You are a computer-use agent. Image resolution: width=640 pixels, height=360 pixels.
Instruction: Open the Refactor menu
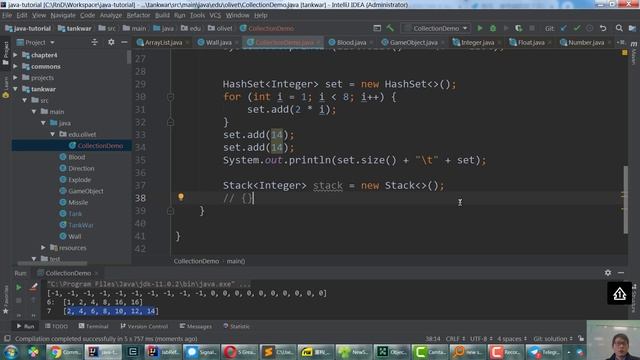click(x=138, y=15)
